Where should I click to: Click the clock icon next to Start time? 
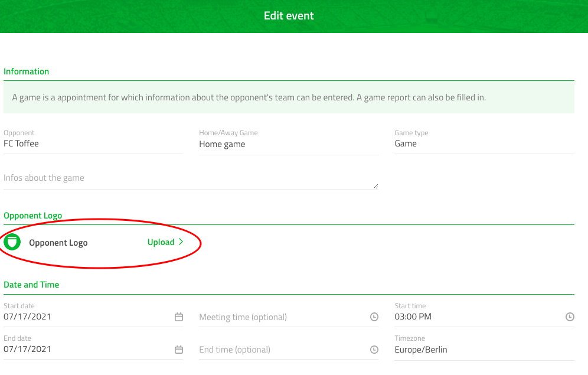click(x=570, y=317)
